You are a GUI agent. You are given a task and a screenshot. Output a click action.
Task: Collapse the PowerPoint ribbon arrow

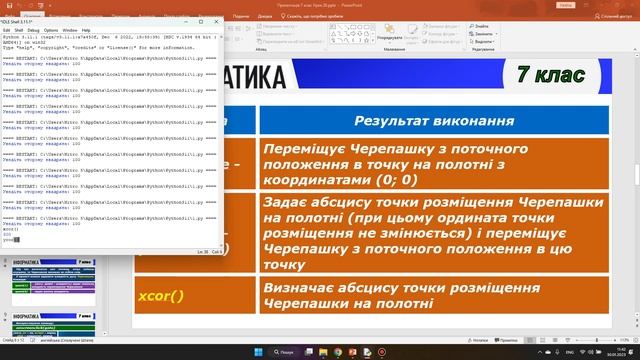(635, 49)
